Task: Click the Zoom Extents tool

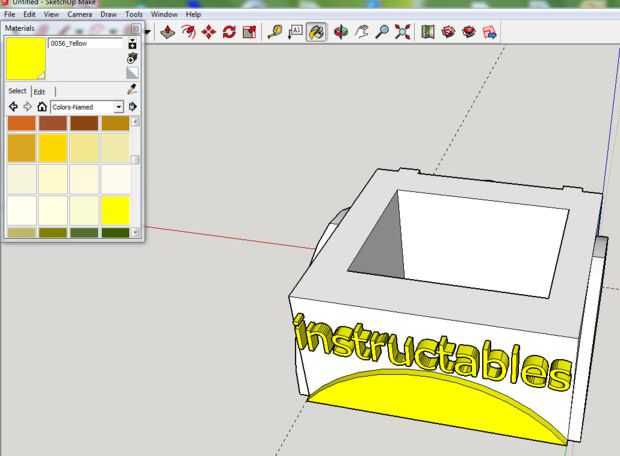Action: point(402,32)
